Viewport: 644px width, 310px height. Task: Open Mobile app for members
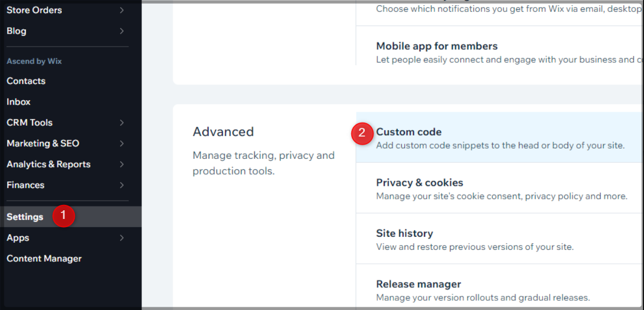[436, 46]
